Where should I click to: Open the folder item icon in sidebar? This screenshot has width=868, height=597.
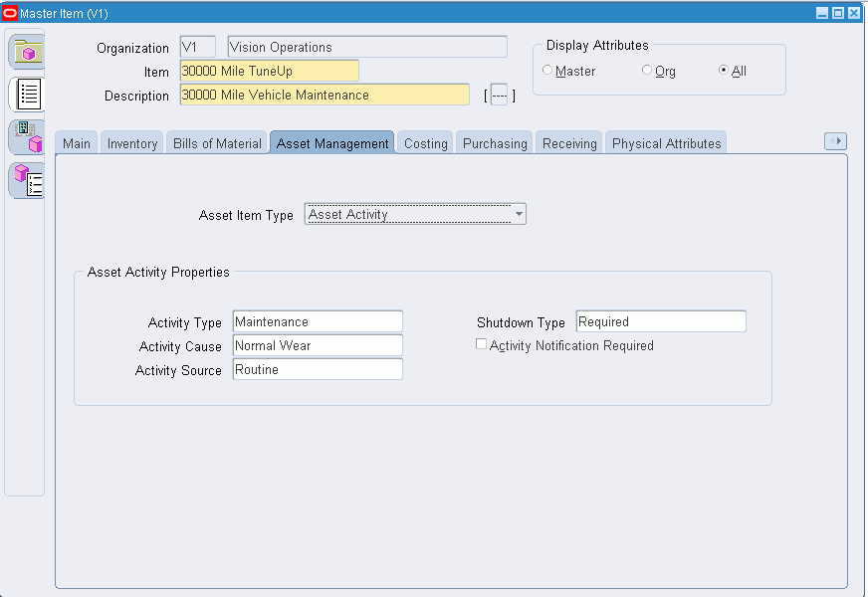point(27,52)
